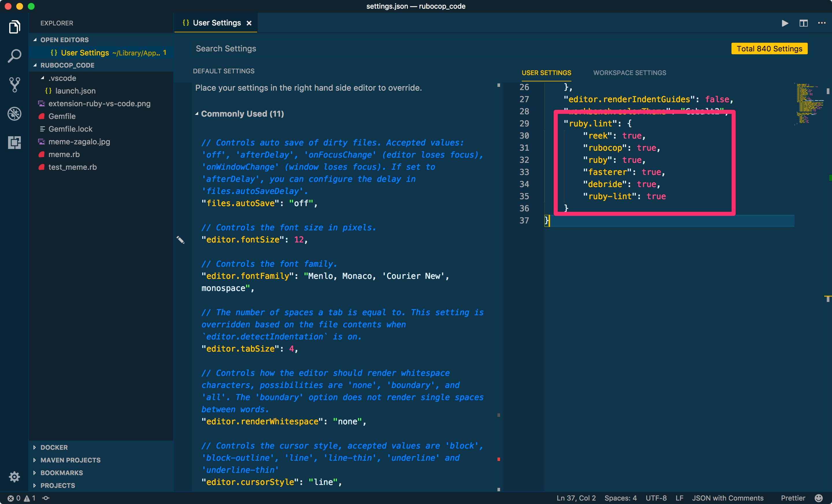Image resolution: width=832 pixels, height=504 pixels.
Task: Click JSON with Comments language mode
Action: click(728, 498)
